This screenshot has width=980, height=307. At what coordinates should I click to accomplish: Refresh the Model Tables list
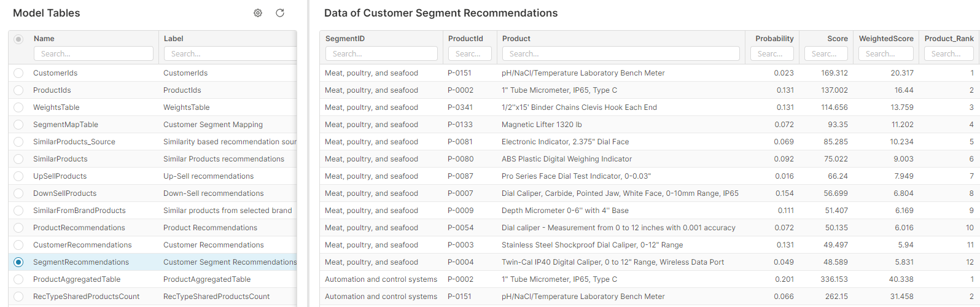tap(280, 13)
